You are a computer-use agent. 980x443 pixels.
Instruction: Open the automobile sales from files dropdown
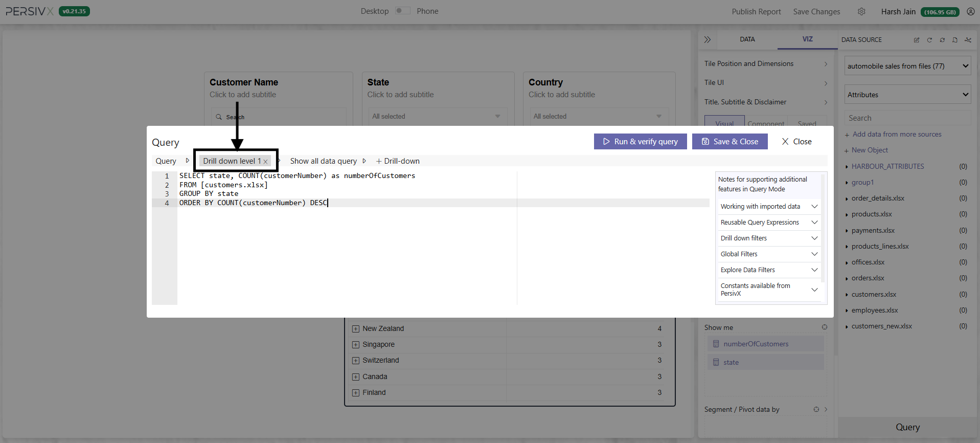tap(907, 66)
